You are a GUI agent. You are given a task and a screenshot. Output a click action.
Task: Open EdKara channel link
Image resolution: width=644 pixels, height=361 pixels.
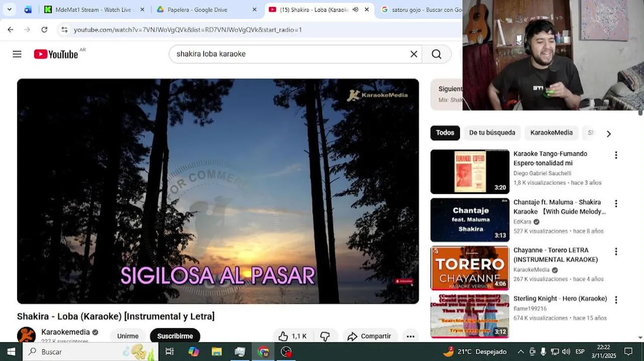522,222
